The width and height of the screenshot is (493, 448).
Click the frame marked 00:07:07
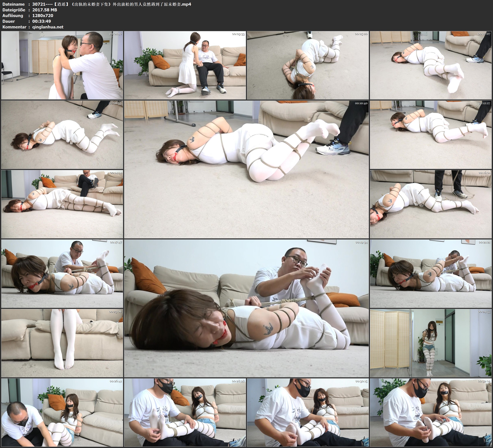tap(431, 65)
